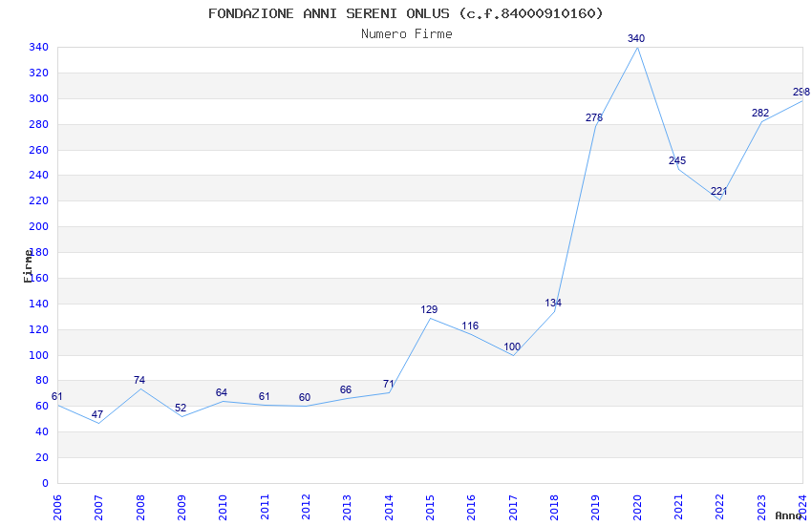Click x-axis year 2012

point(306,508)
